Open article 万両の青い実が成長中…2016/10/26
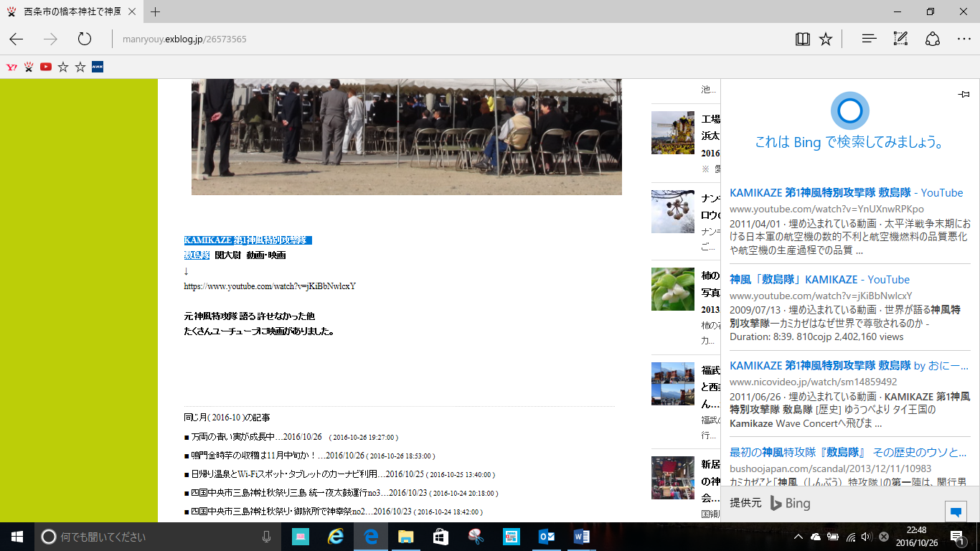The height and width of the screenshot is (551, 980). point(257,436)
